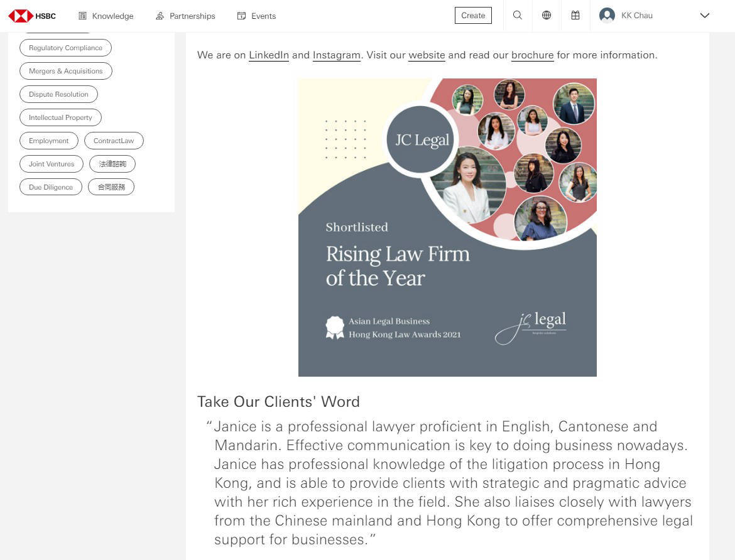Open the JC Legal award image
Viewport: 735px width, 560px height.
447,227
